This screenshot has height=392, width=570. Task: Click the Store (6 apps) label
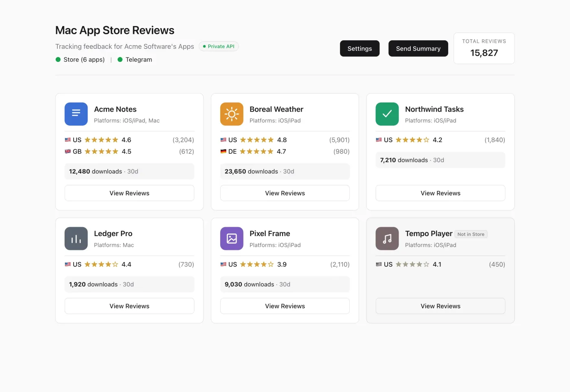(x=84, y=59)
